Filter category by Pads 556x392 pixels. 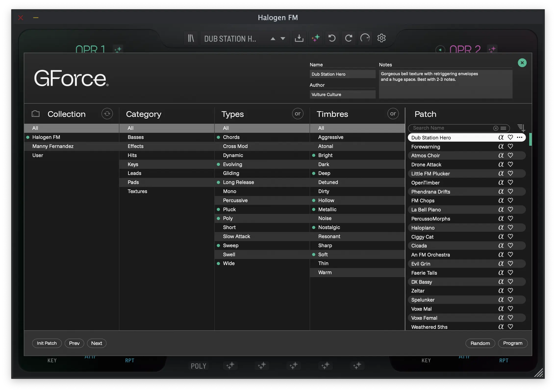point(167,182)
